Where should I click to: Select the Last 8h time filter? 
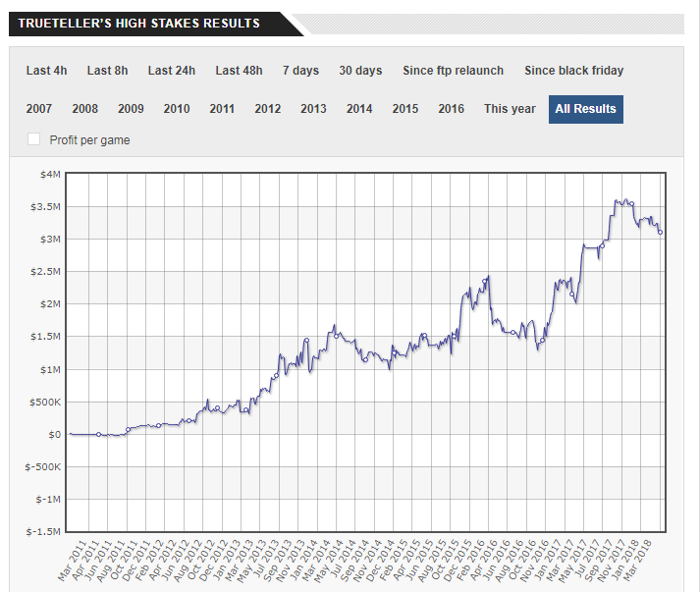[107, 71]
